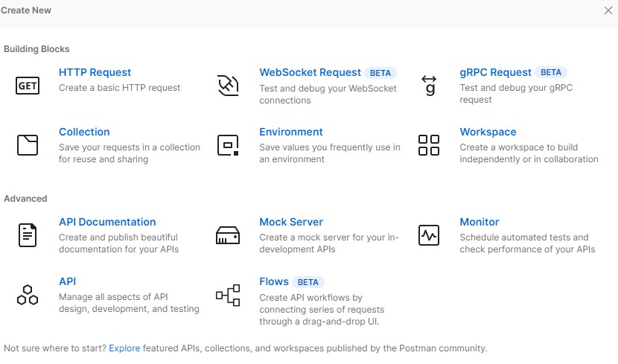The height and width of the screenshot is (364, 618).
Task: Click the GET icon for HTTP Request
Action: pos(28,86)
